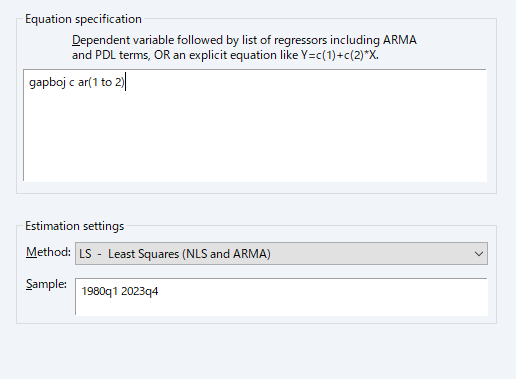Click the constant term c in the equation
Image resolution: width=516 pixels, height=379 pixels.
[x=72, y=83]
